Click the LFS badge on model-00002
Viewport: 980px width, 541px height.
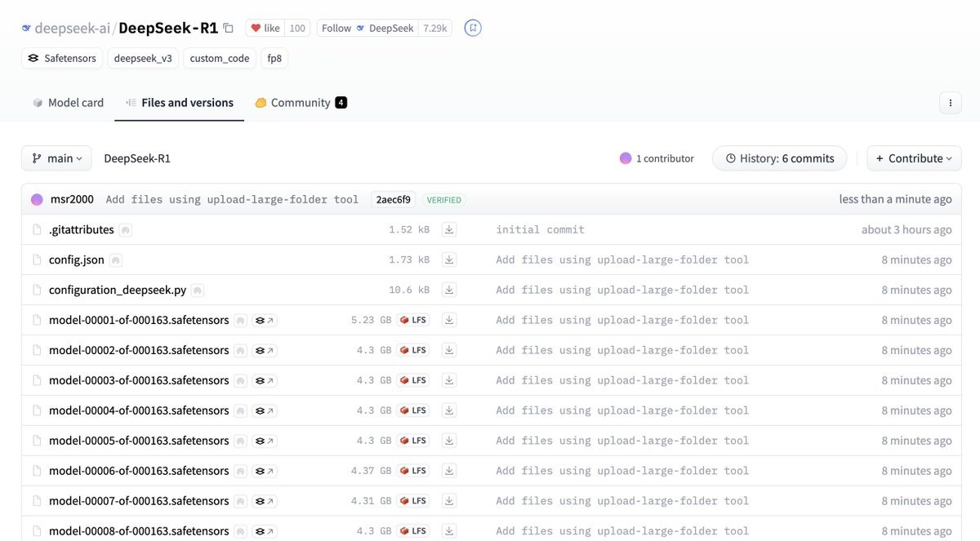tap(413, 350)
